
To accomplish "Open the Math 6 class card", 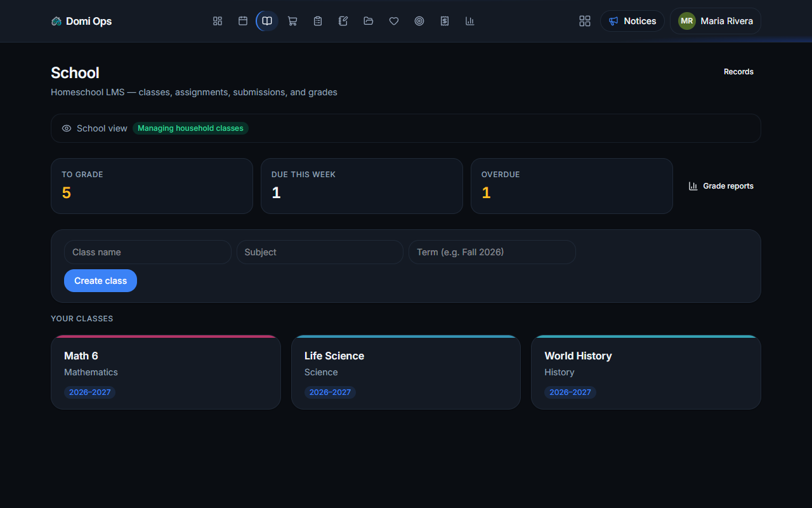I will 166,372.
